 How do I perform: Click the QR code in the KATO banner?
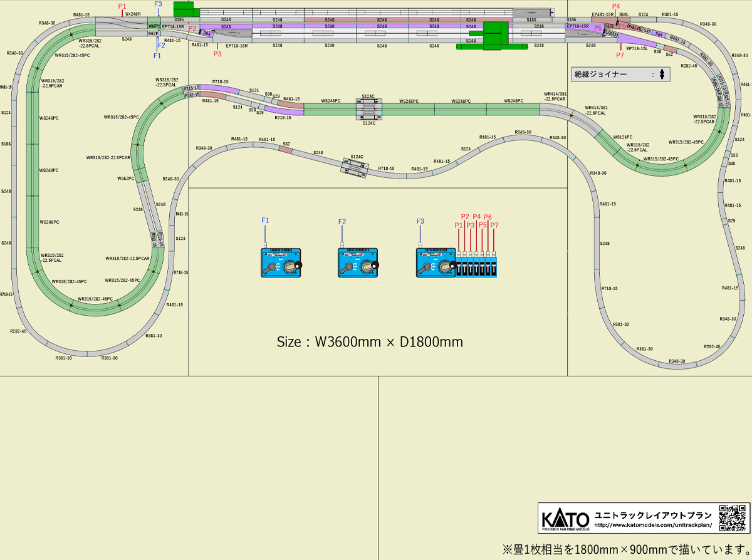pyautogui.click(x=731, y=517)
